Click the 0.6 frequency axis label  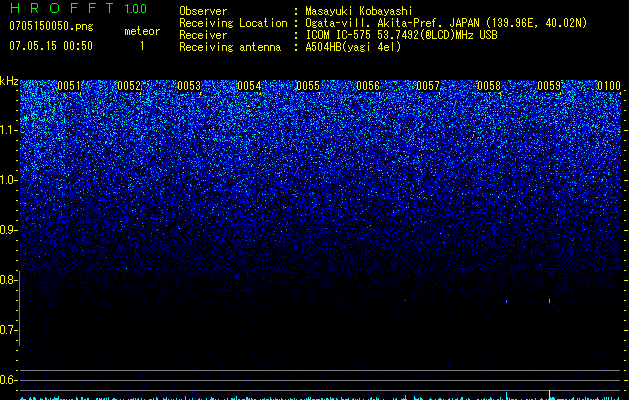point(9,380)
